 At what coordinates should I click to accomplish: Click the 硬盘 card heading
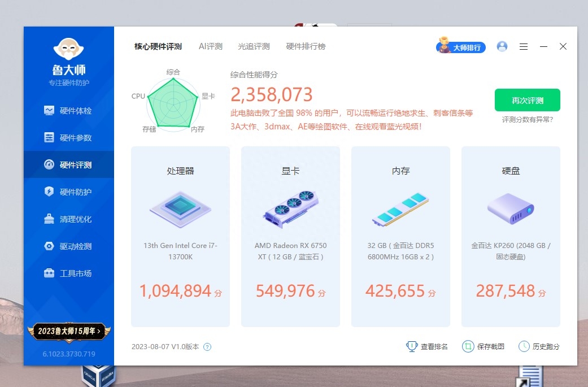click(511, 171)
